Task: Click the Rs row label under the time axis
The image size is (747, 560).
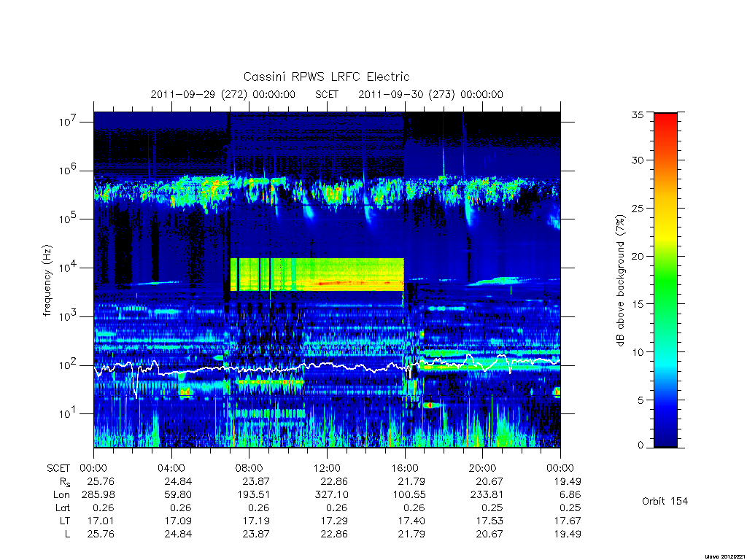Action: point(65,482)
